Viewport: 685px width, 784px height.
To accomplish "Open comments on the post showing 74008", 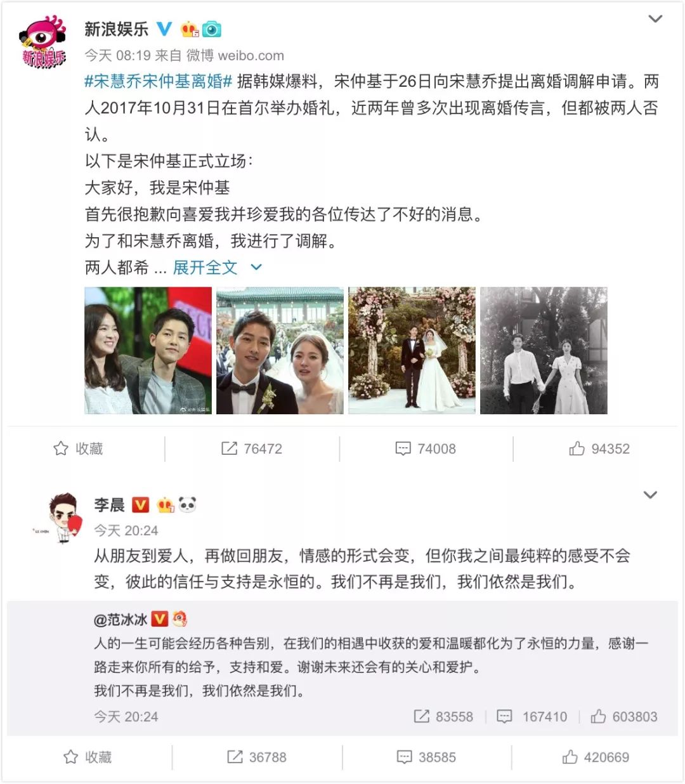I will click(x=426, y=448).
